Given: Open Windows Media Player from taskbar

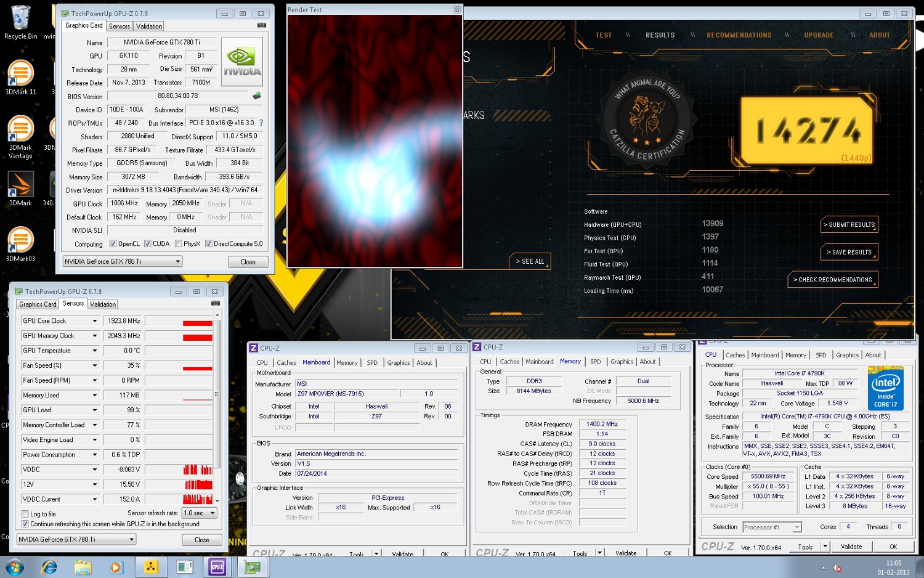Looking at the screenshot, I should (116, 567).
